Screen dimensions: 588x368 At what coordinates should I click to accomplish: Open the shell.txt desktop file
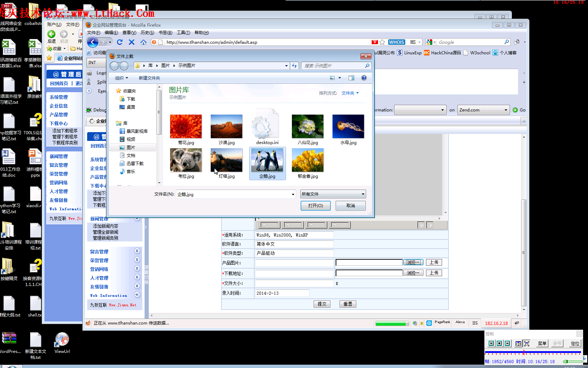pyautogui.click(x=35, y=307)
